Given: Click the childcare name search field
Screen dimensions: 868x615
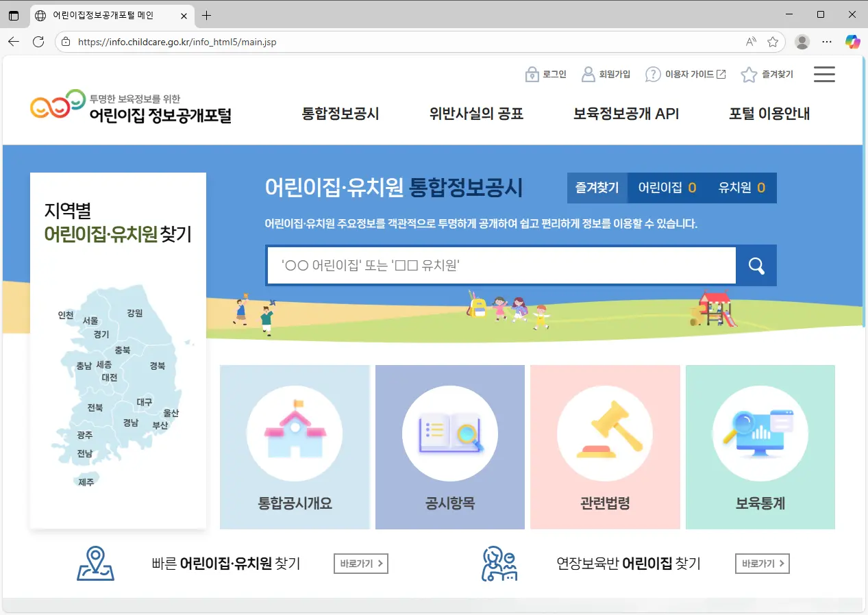Looking at the screenshot, I should coord(501,266).
